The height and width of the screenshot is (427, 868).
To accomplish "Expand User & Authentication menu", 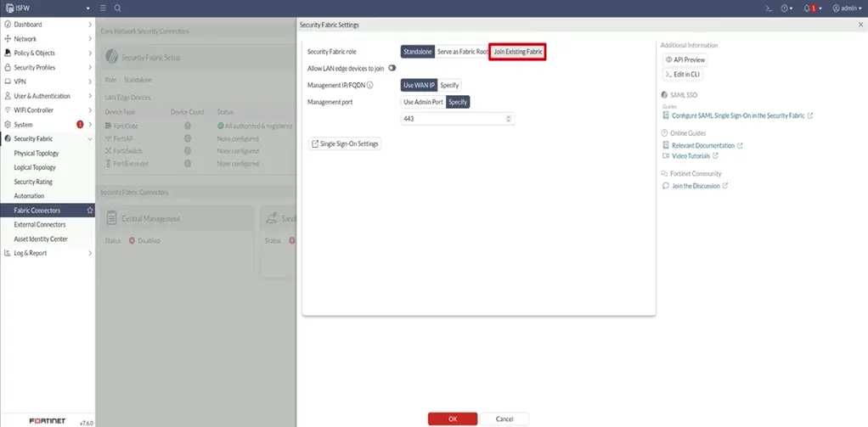I will 48,96.
